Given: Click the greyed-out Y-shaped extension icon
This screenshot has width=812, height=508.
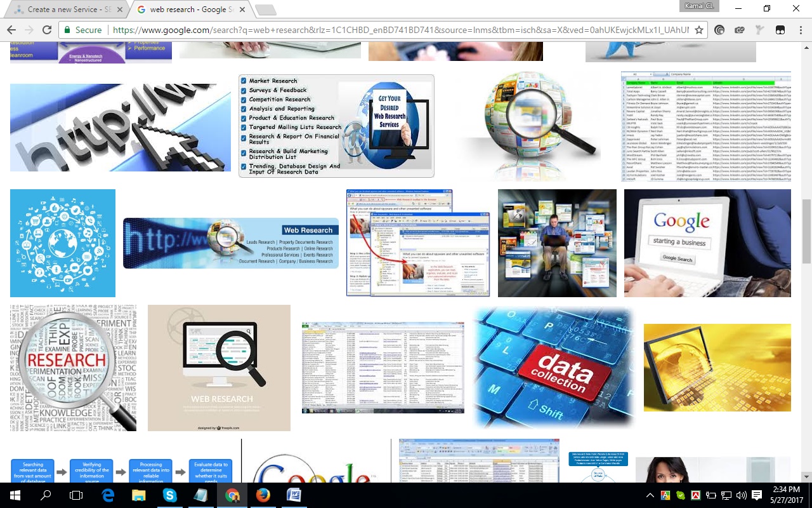Looking at the screenshot, I should [x=760, y=30].
